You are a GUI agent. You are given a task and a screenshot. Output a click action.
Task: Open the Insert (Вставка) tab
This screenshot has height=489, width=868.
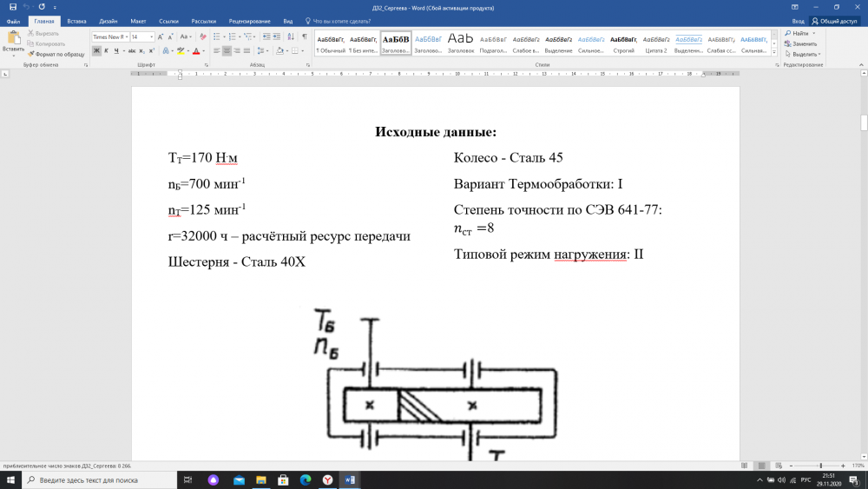pos(76,21)
